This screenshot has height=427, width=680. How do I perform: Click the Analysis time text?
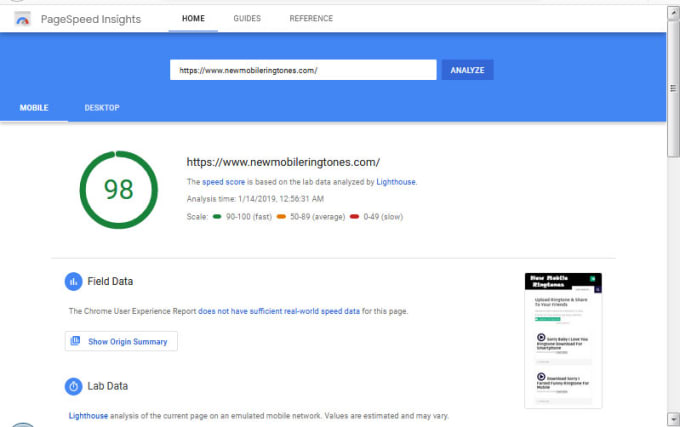click(x=255, y=199)
